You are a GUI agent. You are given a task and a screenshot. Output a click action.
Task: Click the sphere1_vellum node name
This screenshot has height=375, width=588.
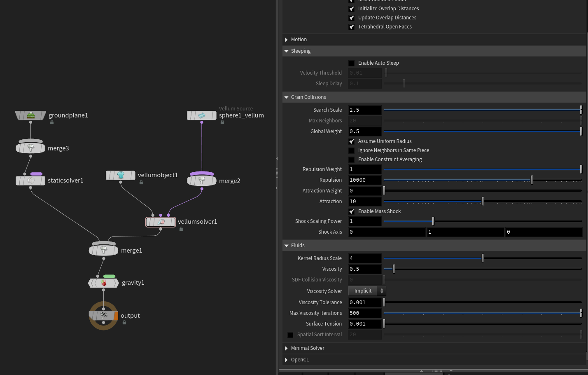point(241,115)
